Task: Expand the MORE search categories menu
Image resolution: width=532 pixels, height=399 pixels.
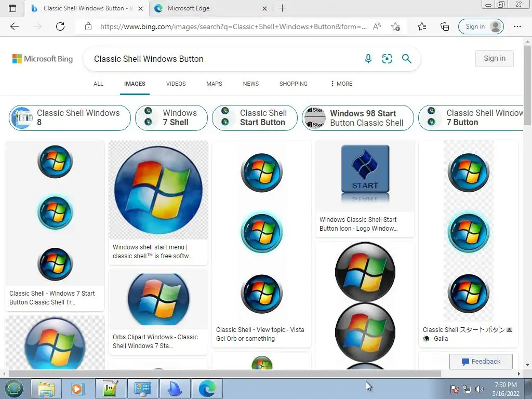Action: [x=341, y=84]
